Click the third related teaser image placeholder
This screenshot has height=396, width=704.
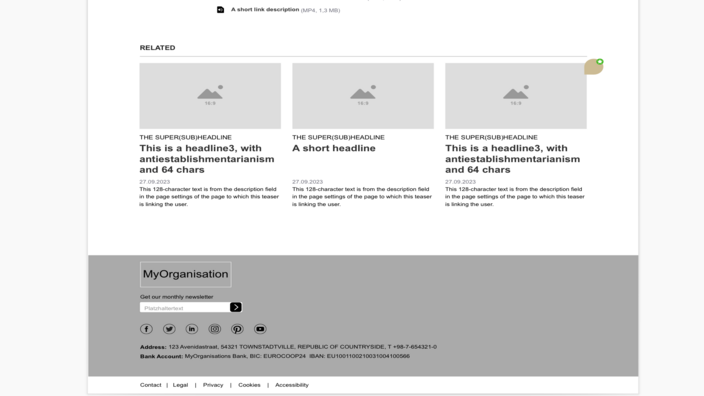[x=516, y=96]
